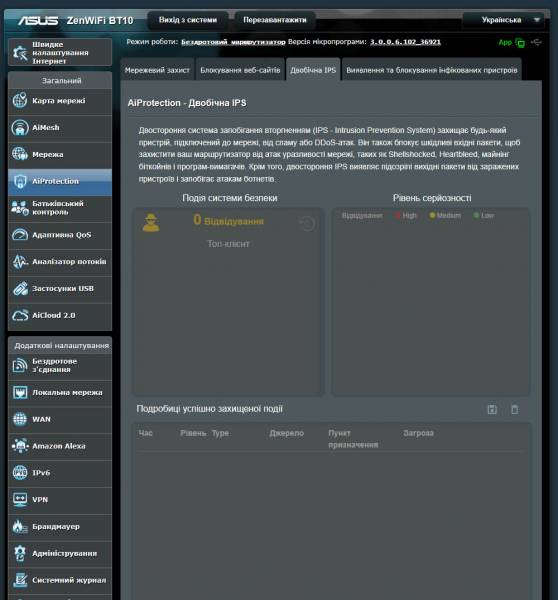The height and width of the screenshot is (600, 558).
Task: Open the AiCloud 2.0 cloud icon
Action: 20,315
